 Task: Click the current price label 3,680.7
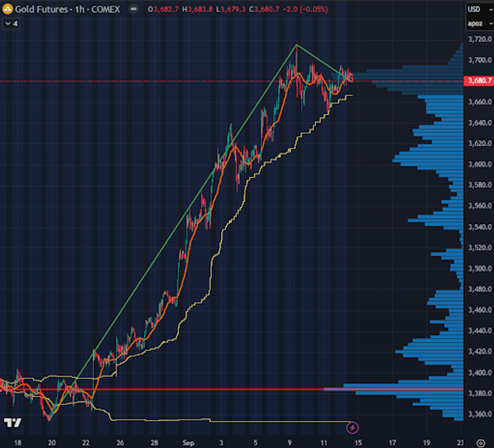479,81
